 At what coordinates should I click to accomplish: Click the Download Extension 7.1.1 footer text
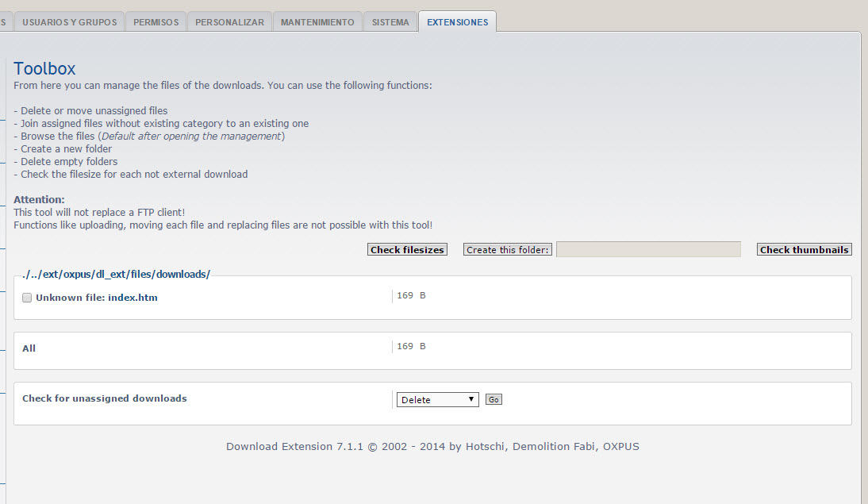pos(432,447)
